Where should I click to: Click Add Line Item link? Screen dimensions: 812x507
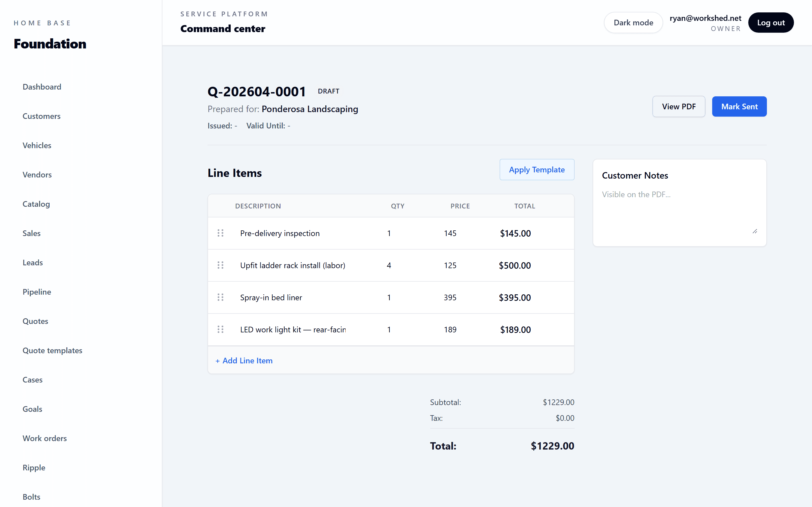pyautogui.click(x=244, y=361)
